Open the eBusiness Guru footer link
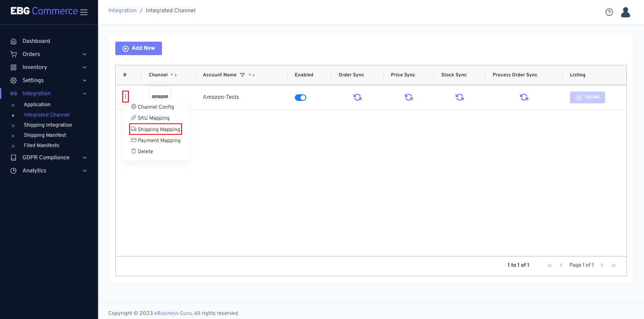This screenshot has width=644, height=319. click(173, 313)
